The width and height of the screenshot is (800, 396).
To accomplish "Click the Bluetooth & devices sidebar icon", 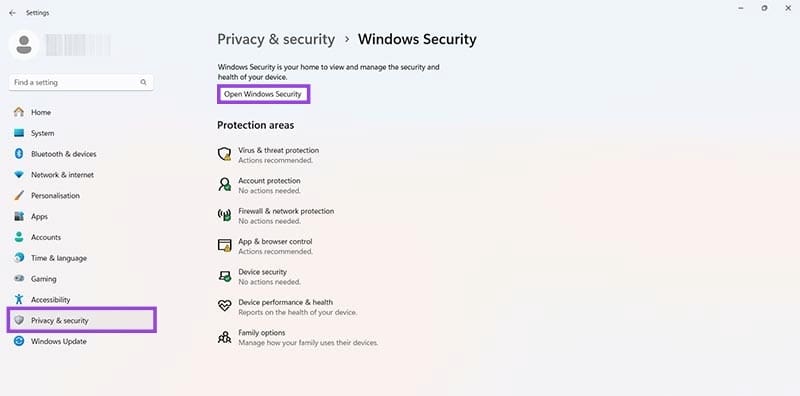I will click(19, 154).
